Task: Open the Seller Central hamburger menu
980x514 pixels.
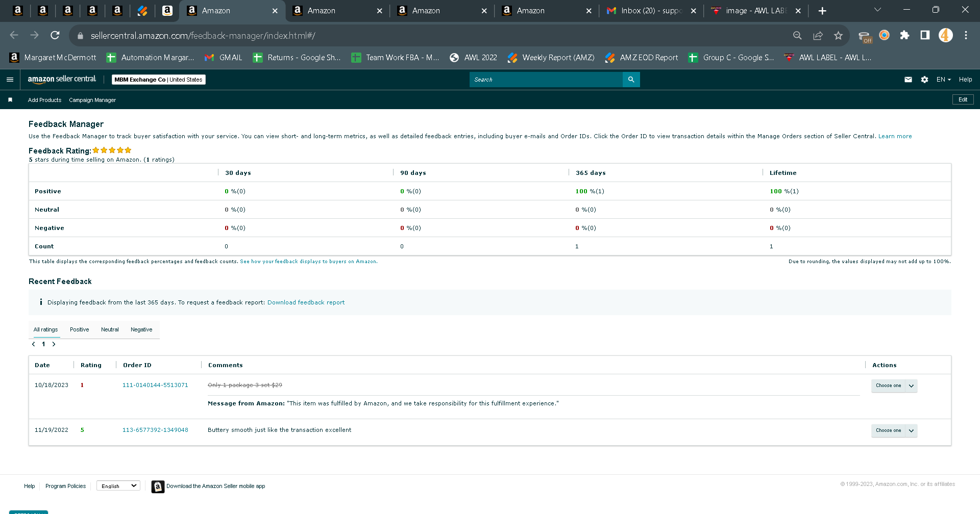Action: pos(10,80)
